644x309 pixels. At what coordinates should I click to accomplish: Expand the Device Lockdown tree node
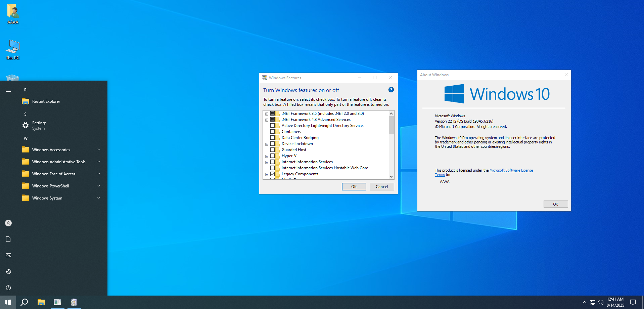[x=267, y=144]
